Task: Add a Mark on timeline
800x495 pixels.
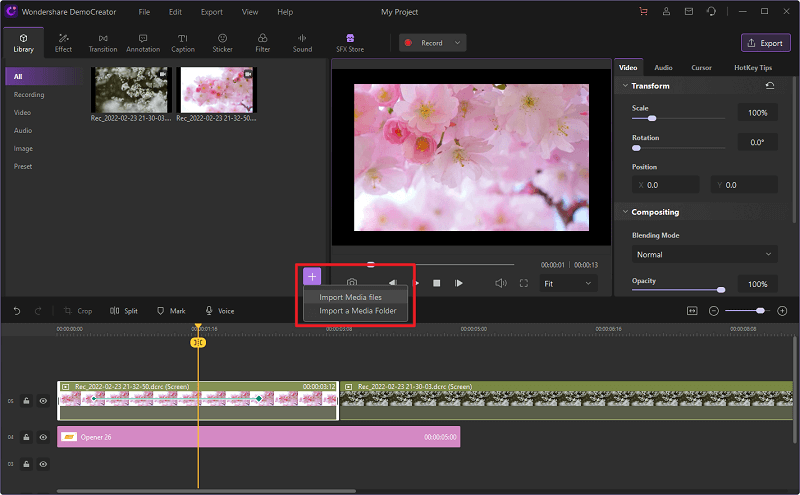Action: coord(171,311)
